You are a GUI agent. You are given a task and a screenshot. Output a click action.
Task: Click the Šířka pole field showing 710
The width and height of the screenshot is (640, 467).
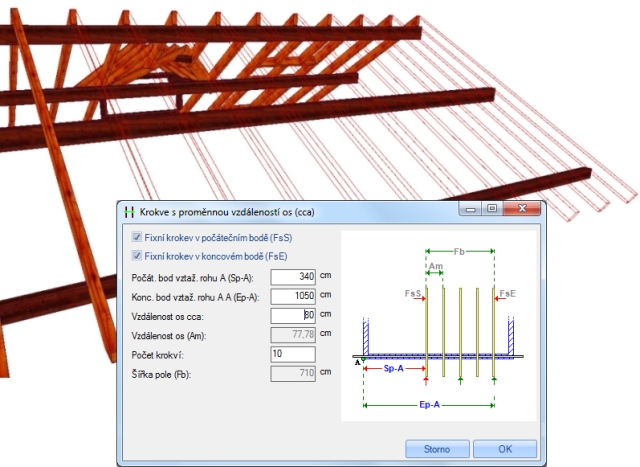[293, 373]
